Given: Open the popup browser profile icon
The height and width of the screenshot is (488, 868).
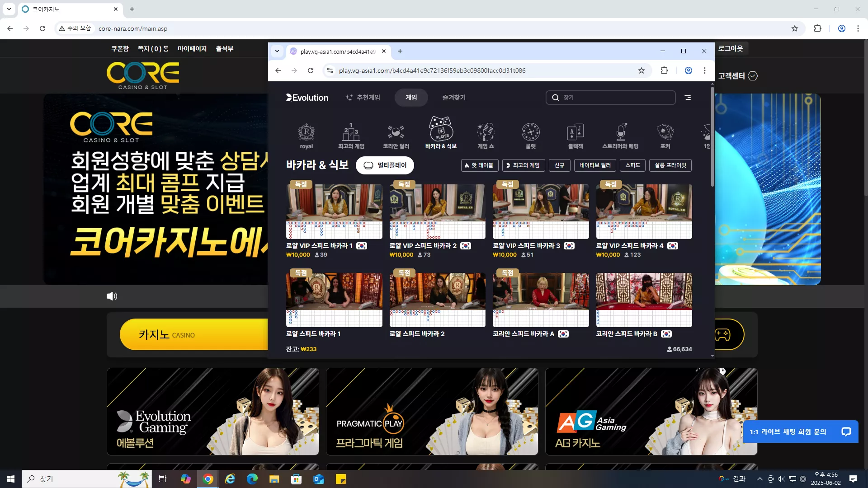Looking at the screenshot, I should coord(688,70).
